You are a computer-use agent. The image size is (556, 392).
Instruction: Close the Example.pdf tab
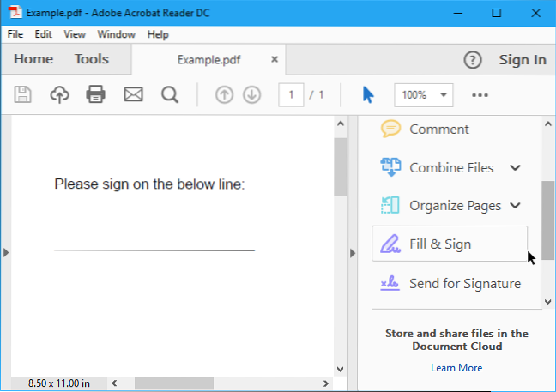[275, 60]
